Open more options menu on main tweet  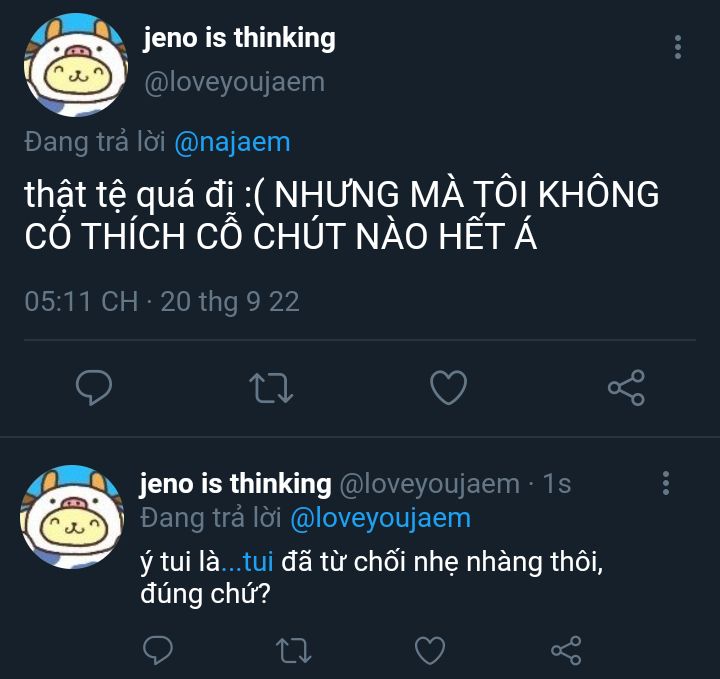point(678,47)
